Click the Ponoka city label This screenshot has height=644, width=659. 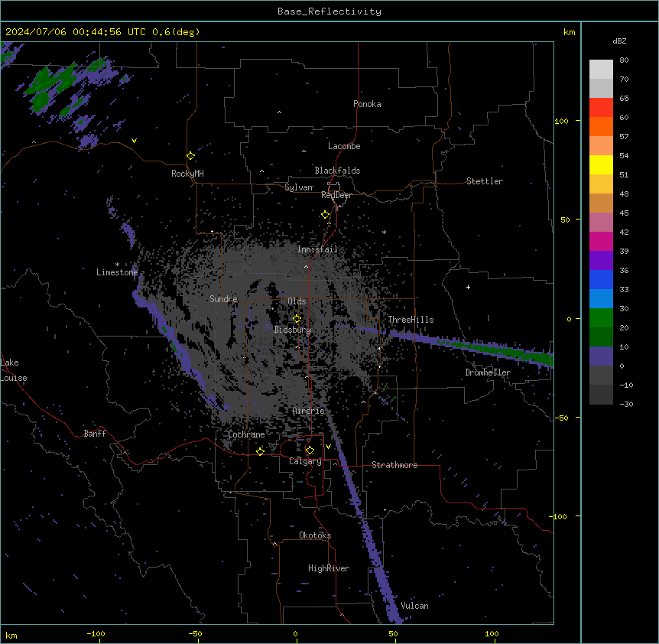coord(367,104)
